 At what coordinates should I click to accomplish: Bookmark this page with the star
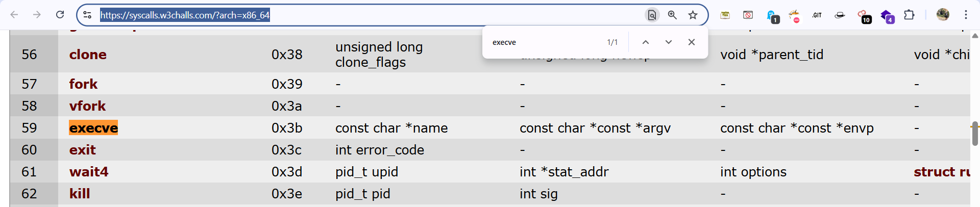click(693, 15)
